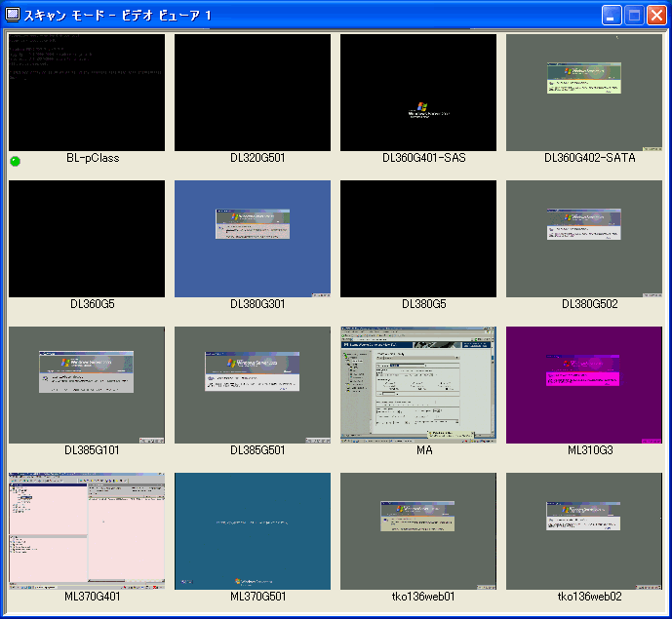Minimize the scan mode video viewer window
The image size is (672, 619).
[612, 15]
